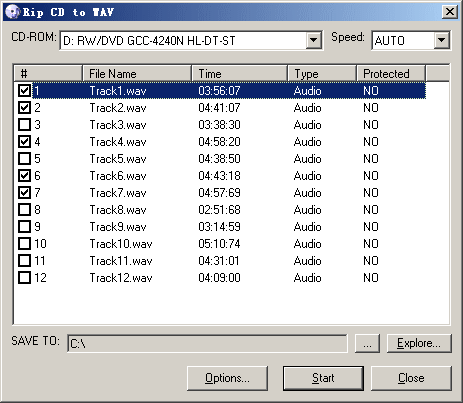Open the CD-ROM drive dropdown
The height and width of the screenshot is (403, 463).
[x=313, y=41]
